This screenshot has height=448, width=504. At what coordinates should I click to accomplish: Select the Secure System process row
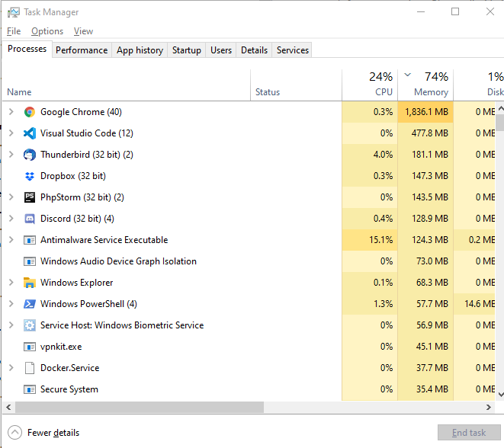[x=249, y=389]
